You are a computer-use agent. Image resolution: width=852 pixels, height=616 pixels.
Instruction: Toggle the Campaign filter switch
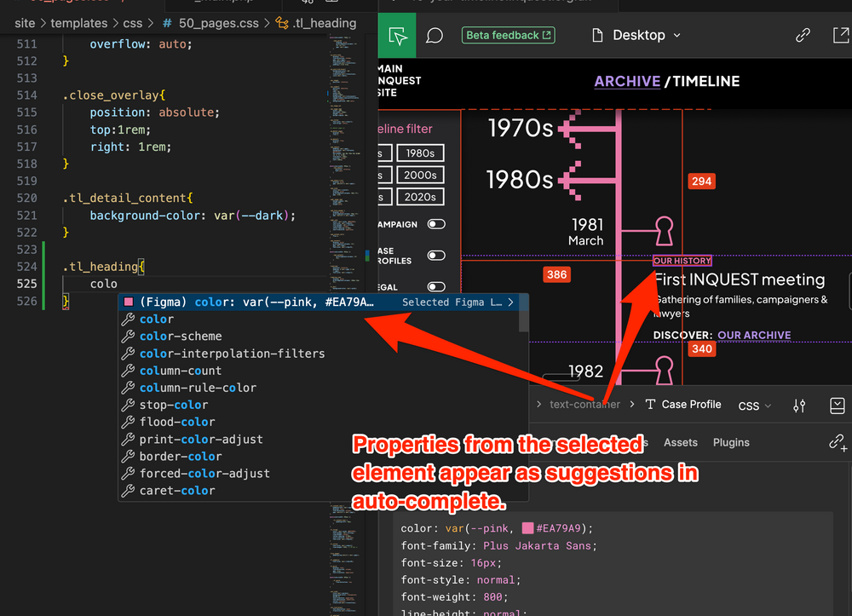pyautogui.click(x=436, y=224)
